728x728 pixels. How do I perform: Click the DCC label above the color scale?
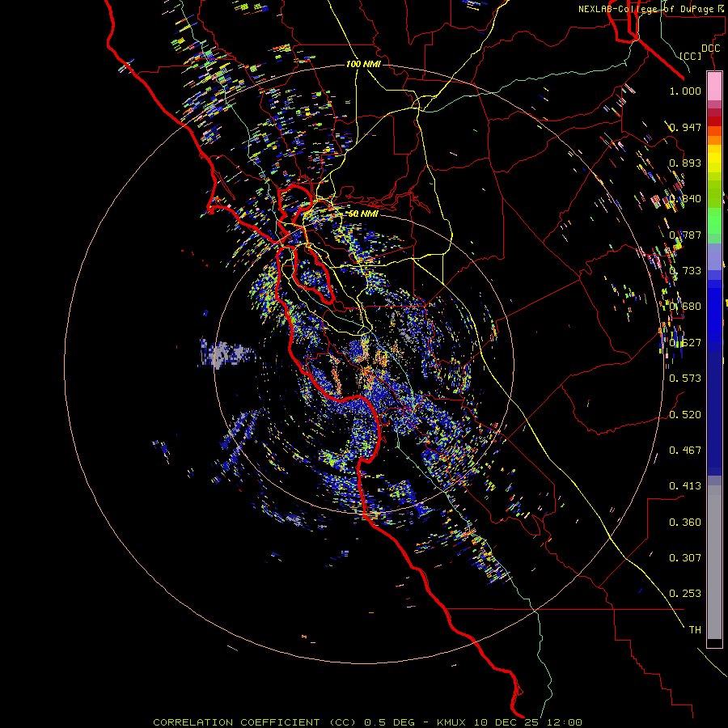click(710, 49)
